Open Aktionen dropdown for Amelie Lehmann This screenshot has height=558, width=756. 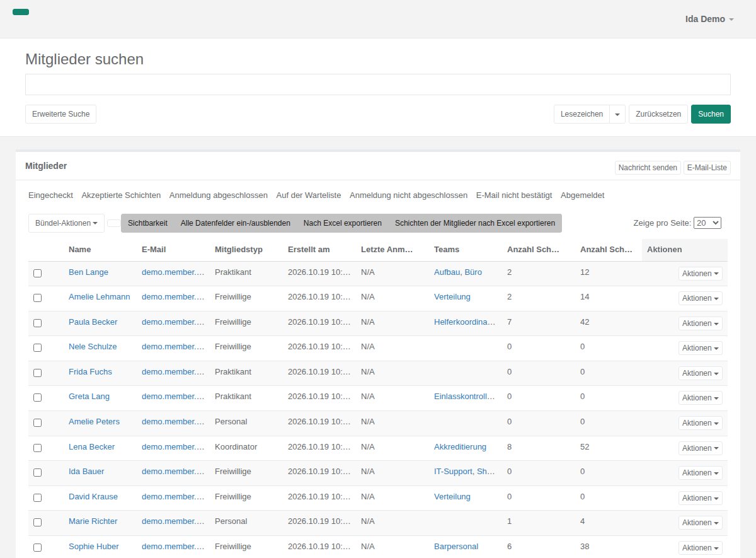coord(701,298)
